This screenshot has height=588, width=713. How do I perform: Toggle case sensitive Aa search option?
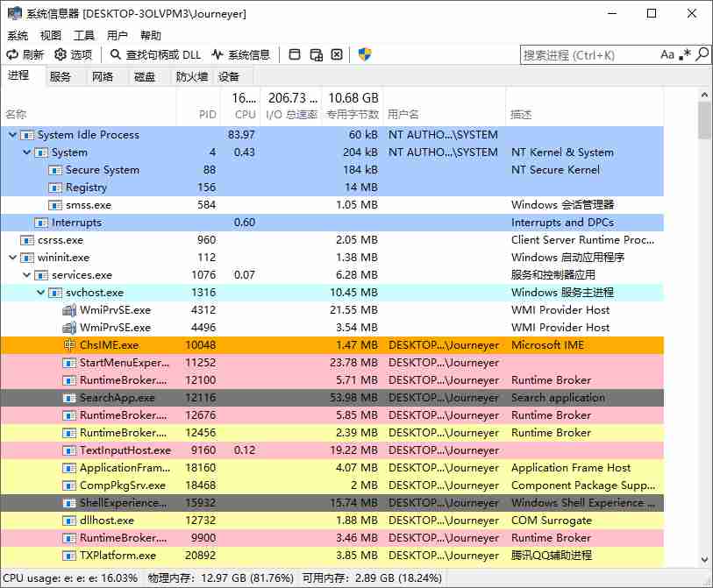(x=667, y=55)
